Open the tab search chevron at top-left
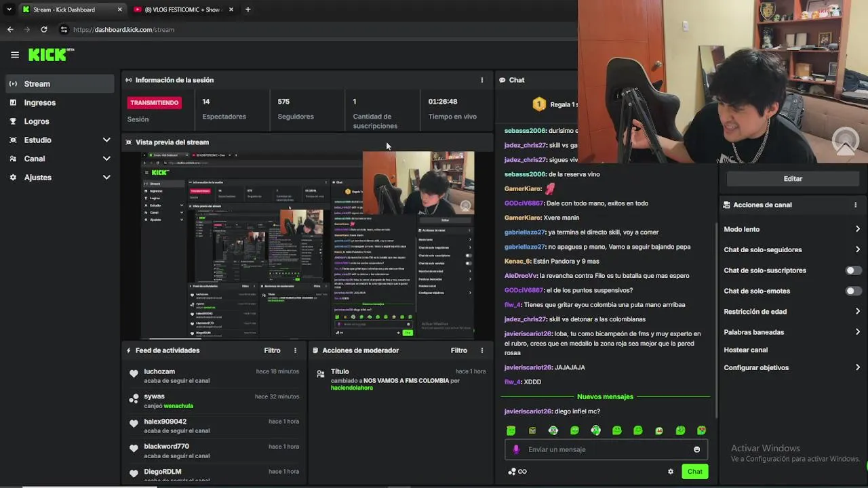Viewport: 868px width, 488px height. pos(9,9)
